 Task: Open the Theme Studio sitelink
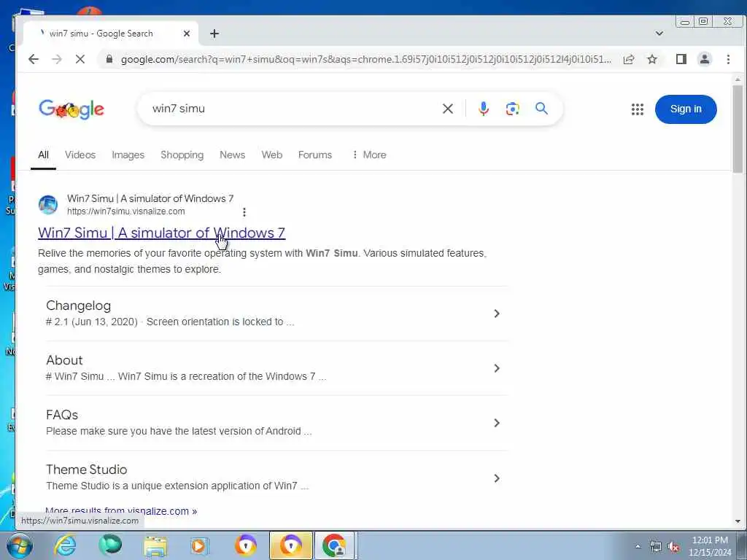pos(87,470)
